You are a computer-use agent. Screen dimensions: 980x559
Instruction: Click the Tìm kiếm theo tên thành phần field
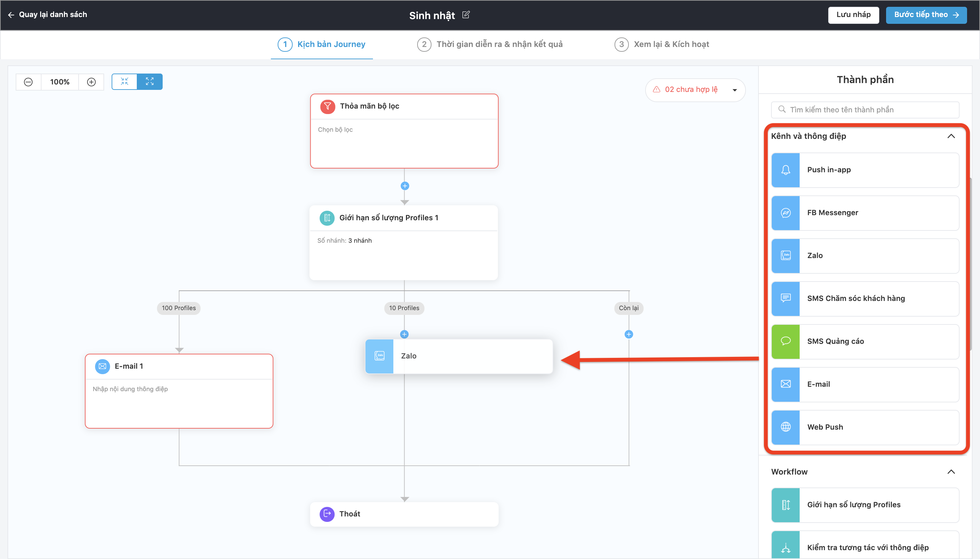tap(865, 110)
